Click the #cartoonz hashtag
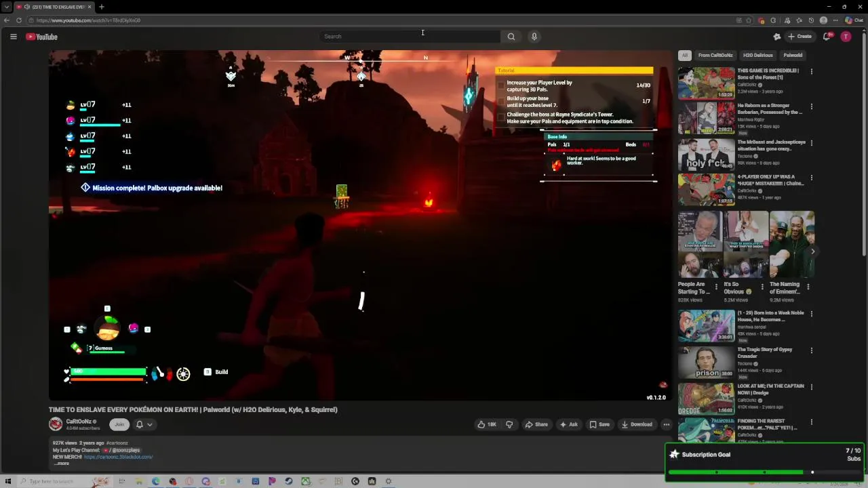This screenshot has width=868, height=488. coord(117,443)
